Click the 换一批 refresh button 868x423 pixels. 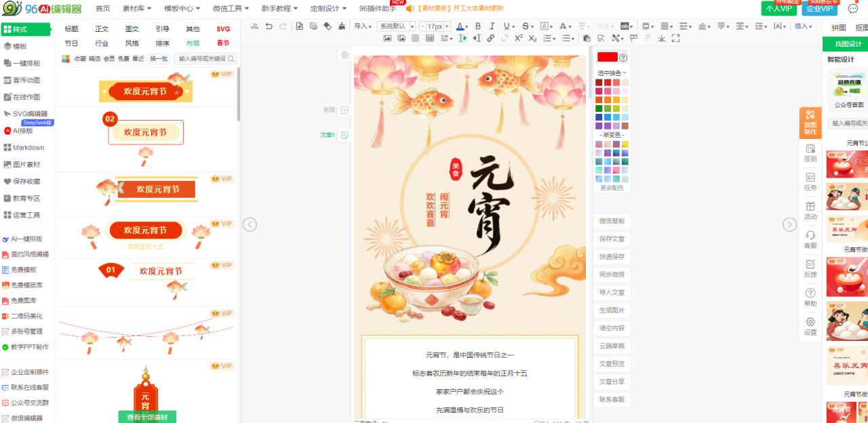[x=159, y=59]
